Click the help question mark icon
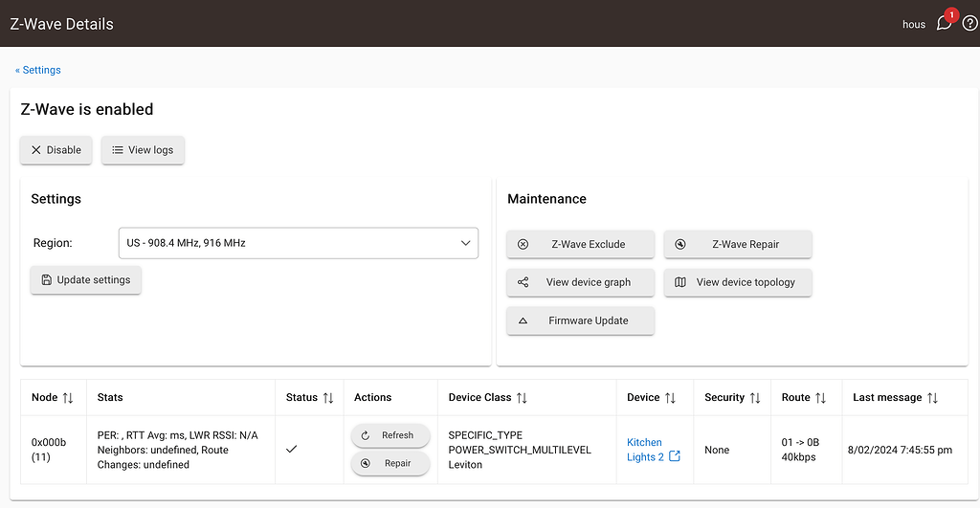This screenshot has width=980, height=508. point(969,24)
